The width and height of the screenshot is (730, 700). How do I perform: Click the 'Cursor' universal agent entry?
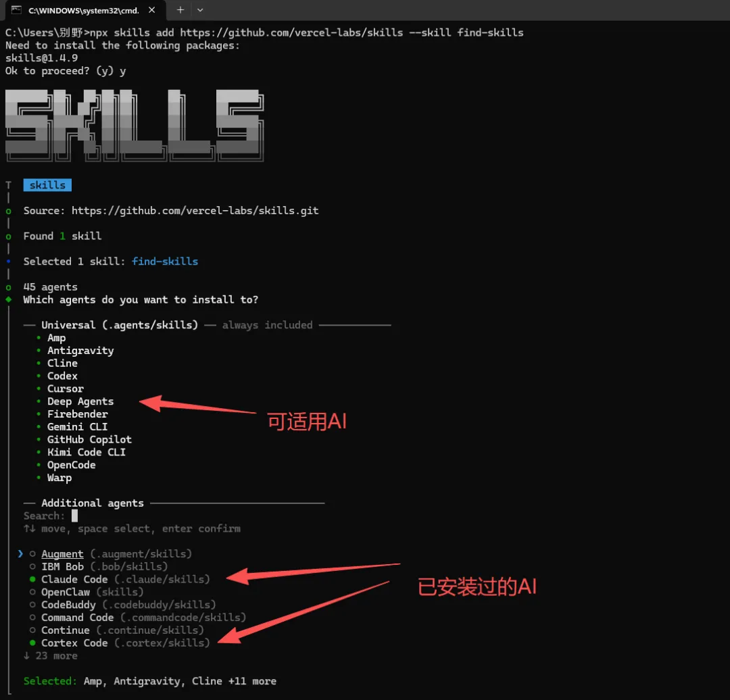pos(66,389)
